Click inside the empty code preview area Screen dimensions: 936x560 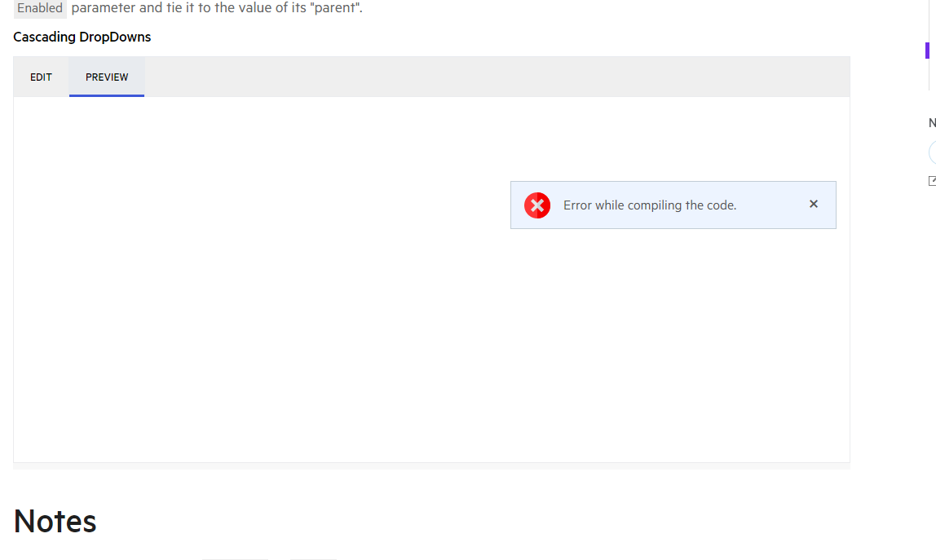[285, 326]
